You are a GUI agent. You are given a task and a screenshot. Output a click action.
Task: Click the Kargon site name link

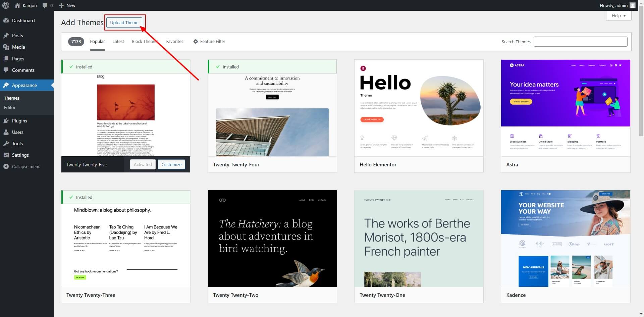click(x=30, y=5)
